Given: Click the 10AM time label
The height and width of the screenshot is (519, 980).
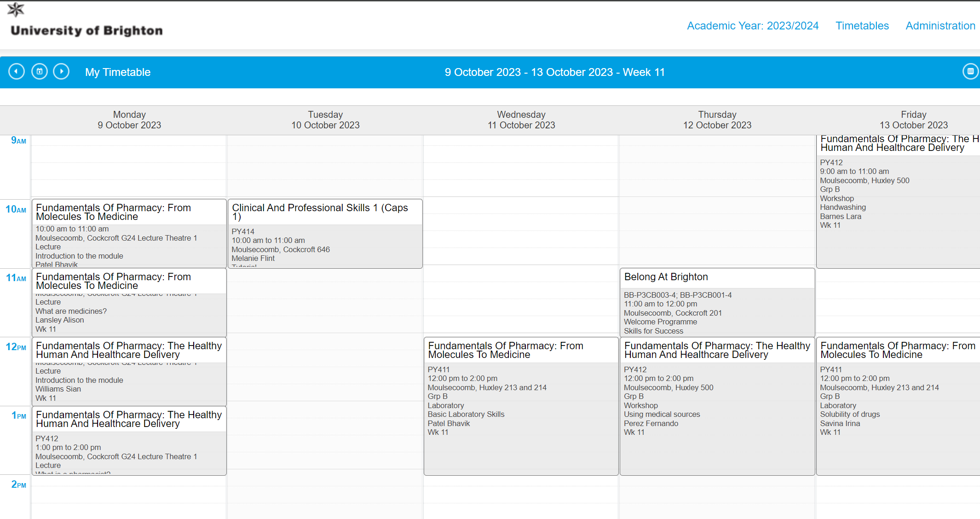Looking at the screenshot, I should pyautogui.click(x=16, y=209).
